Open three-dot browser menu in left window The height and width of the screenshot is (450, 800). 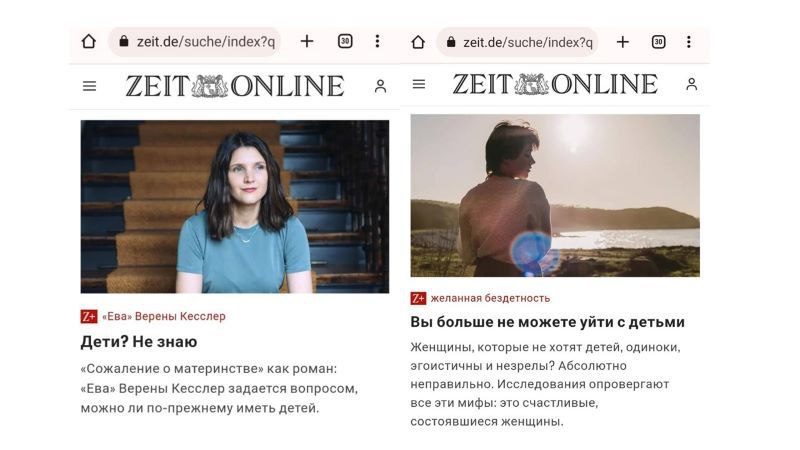tap(378, 41)
